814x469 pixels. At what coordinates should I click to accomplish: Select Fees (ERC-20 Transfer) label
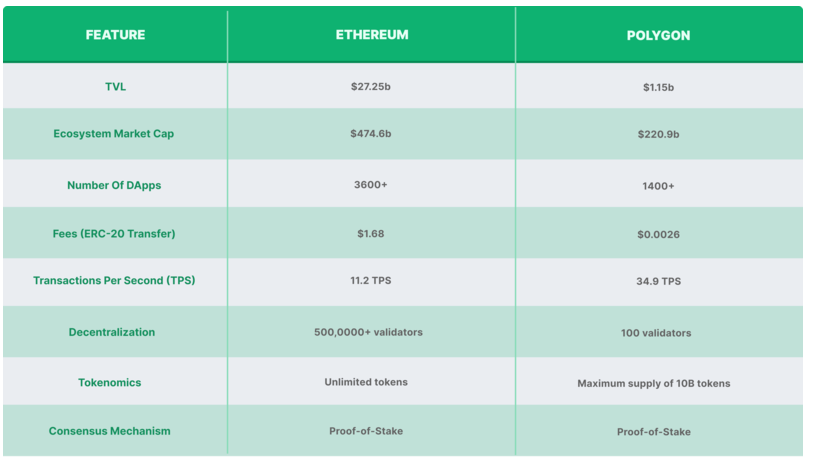pyautogui.click(x=114, y=234)
